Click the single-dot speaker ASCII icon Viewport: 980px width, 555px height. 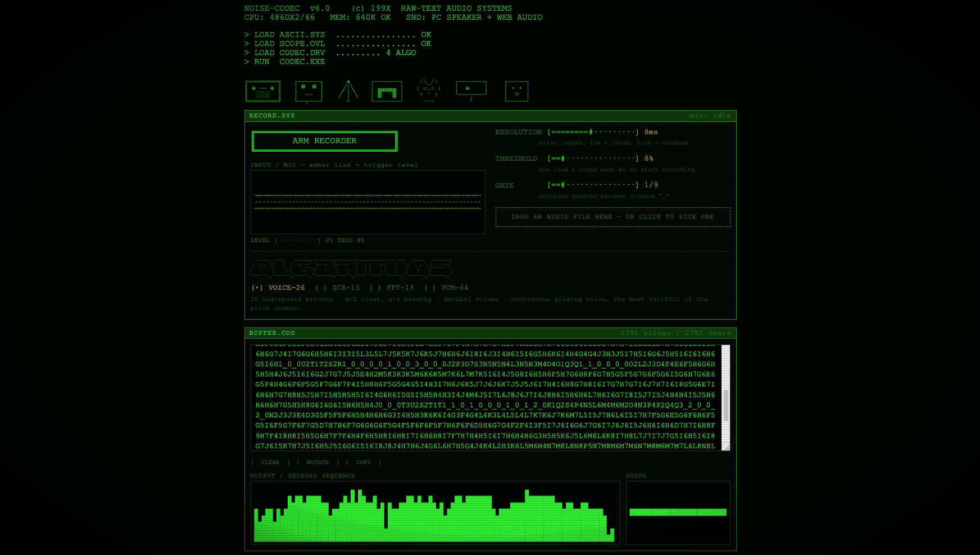coord(471,90)
